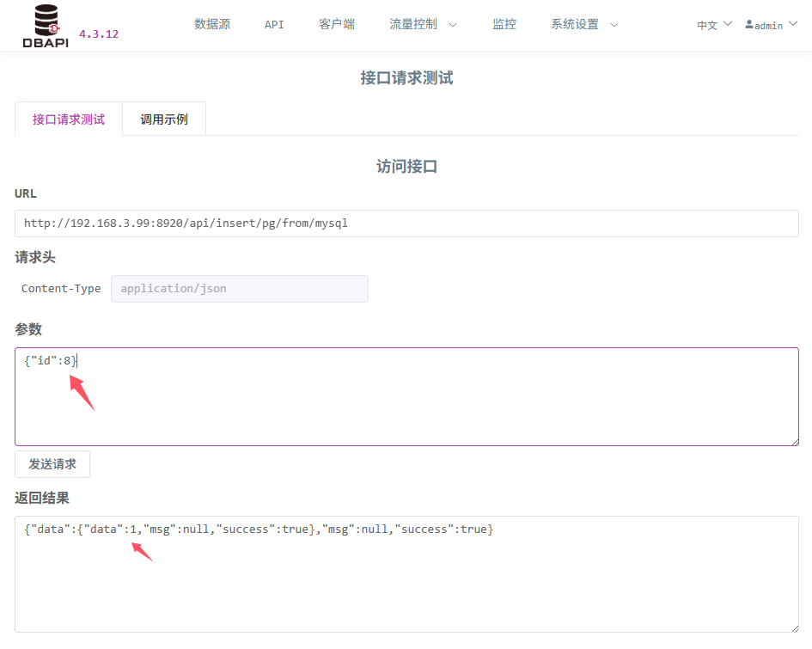This screenshot has width=812, height=649.
Task: Open the 中文 language selector
Action: click(x=714, y=25)
